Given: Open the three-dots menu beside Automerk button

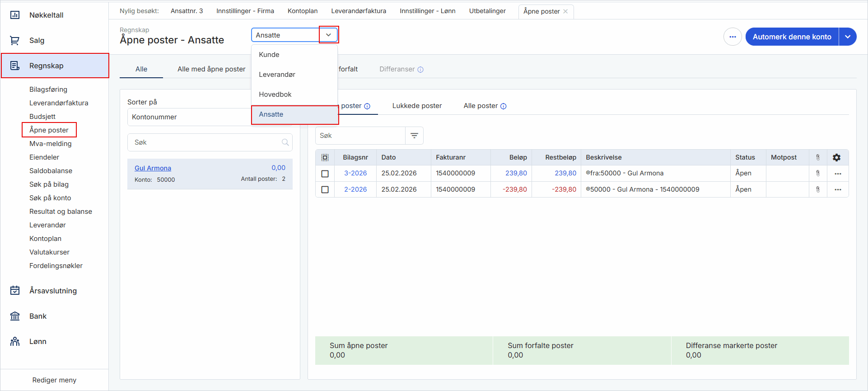Looking at the screenshot, I should point(732,37).
